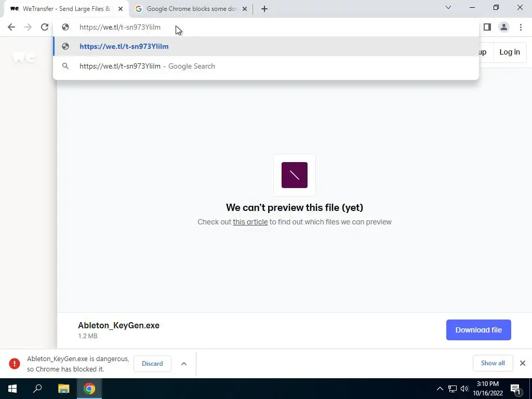Click the Ableton_KeyGen.exe file name
Screen dimensions: 532x399
[119, 325]
